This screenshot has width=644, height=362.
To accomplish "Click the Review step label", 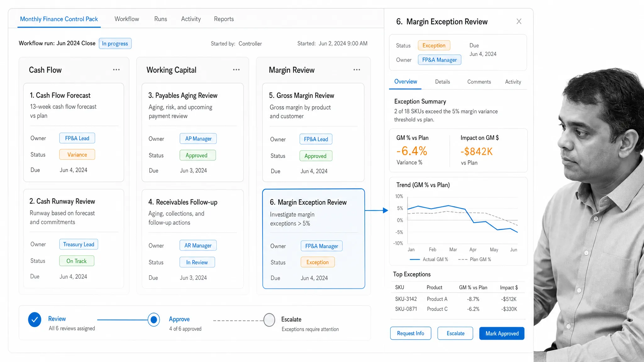I will click(x=57, y=319).
